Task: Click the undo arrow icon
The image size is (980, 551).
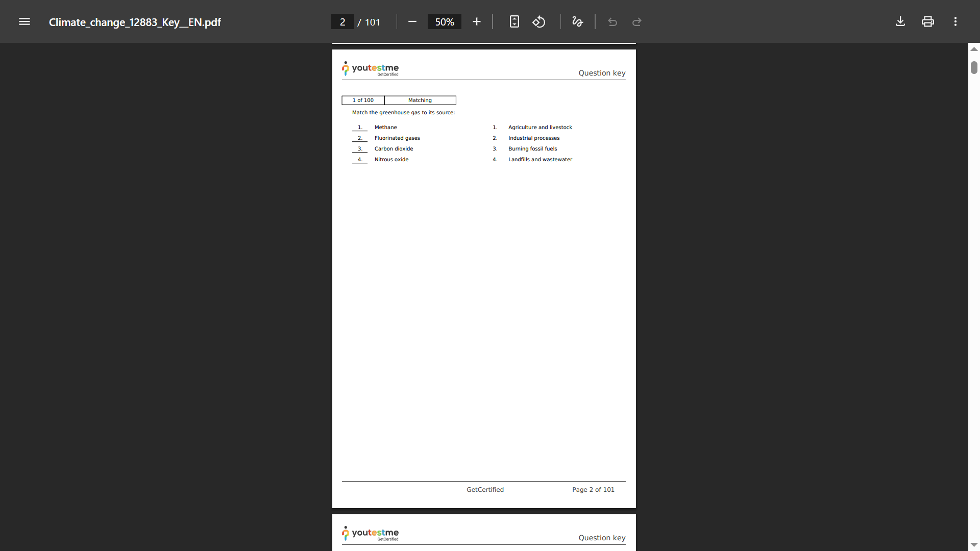Action: click(x=612, y=22)
